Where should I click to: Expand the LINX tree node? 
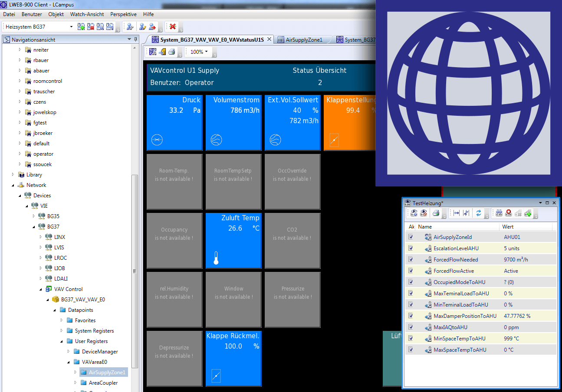coord(40,237)
